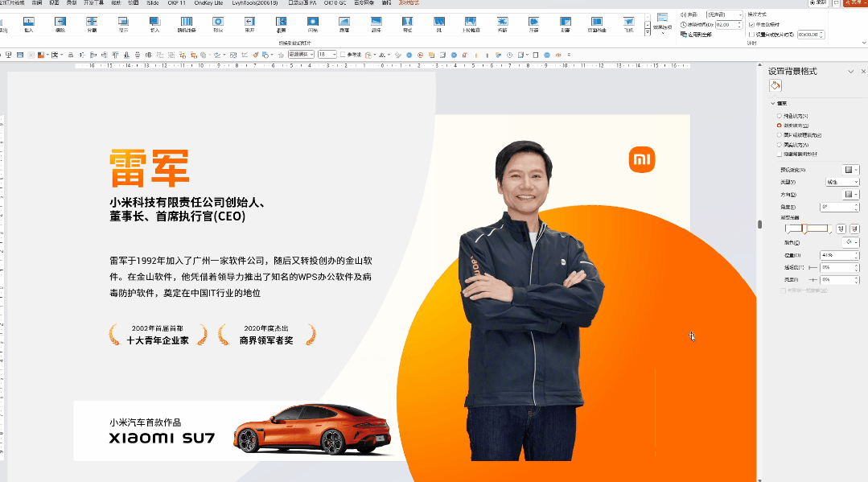868x482 pixels.
Task: Click 应用到全部 apply to all button
Action: click(x=697, y=35)
